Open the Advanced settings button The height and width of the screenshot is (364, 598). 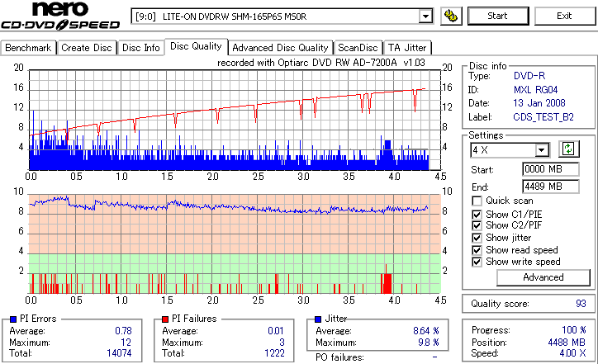pyautogui.click(x=543, y=277)
